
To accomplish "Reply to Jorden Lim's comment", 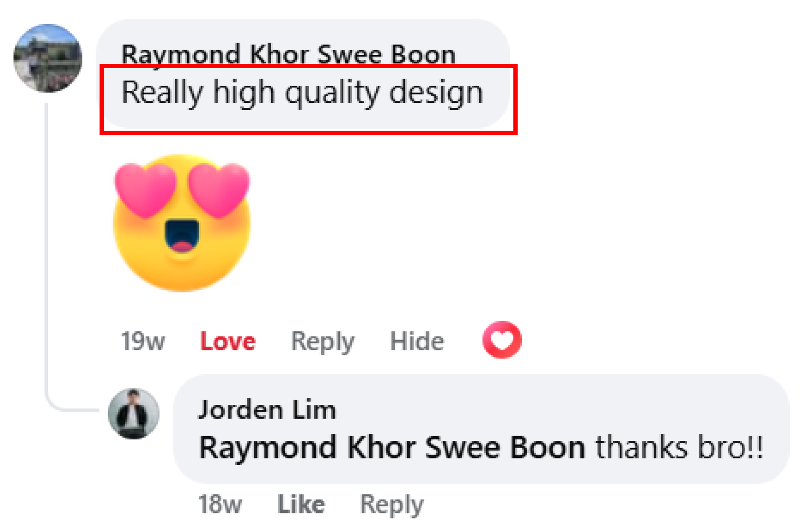I will point(392,504).
